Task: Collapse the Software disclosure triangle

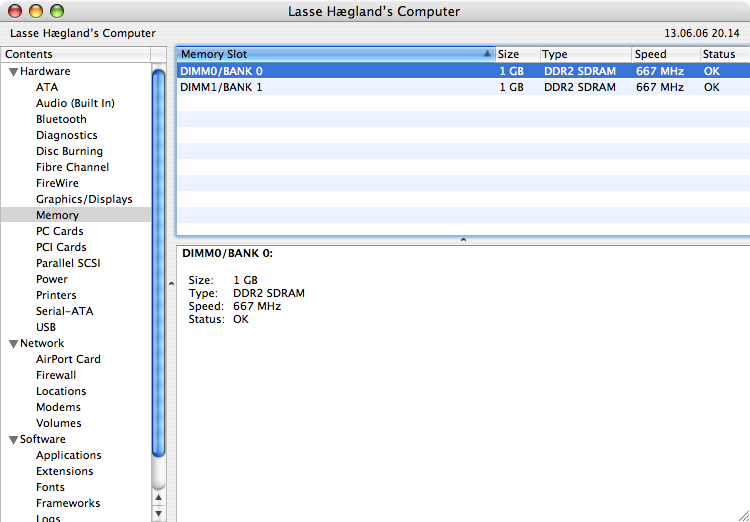Action: [14, 440]
